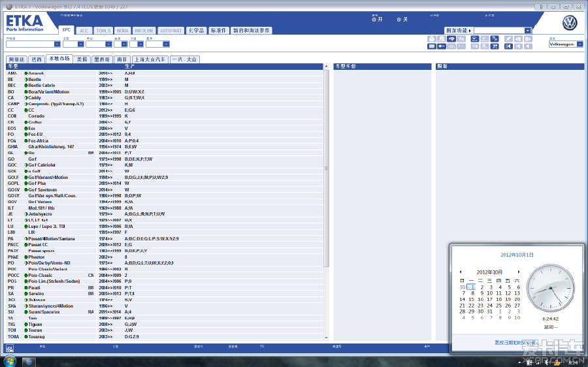The height and width of the screenshot is (367, 588).
Task: Click the window card icon below the printer
Action: [x=432, y=46]
